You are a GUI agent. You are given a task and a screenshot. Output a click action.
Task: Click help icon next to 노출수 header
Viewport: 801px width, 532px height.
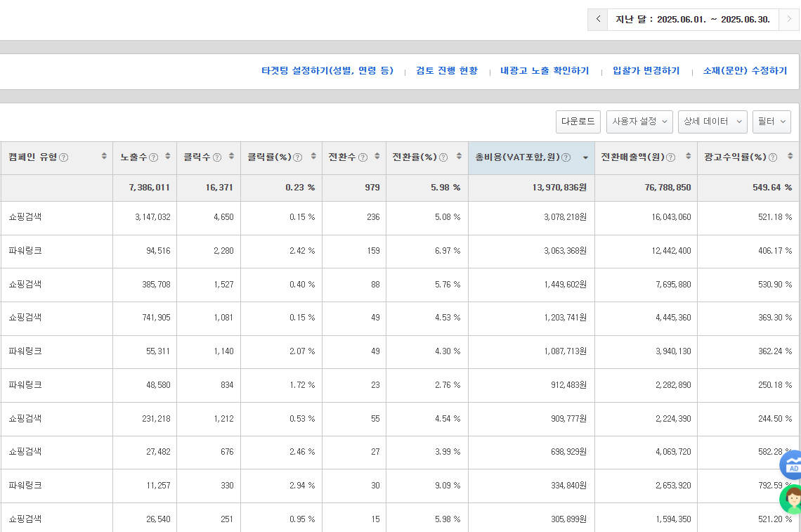tap(154, 157)
